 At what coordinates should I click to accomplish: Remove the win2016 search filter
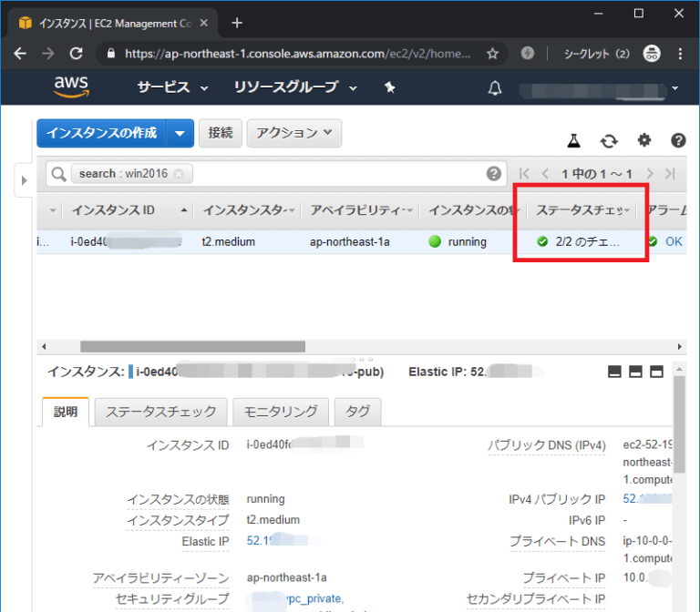pos(179,174)
